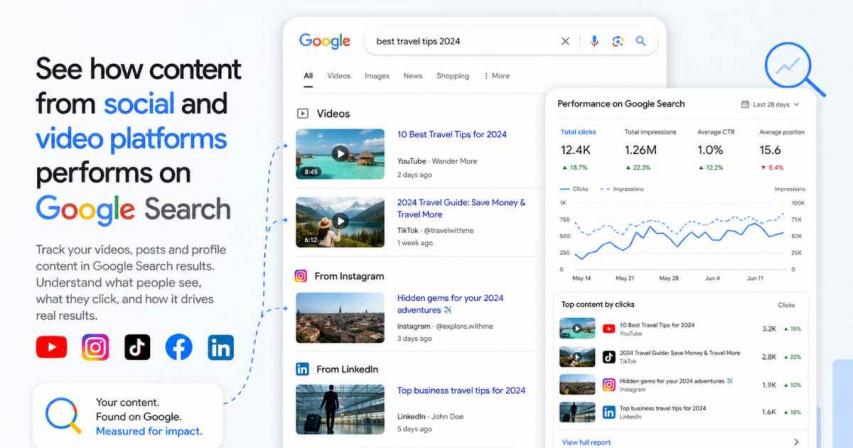
Task: Click the blue search magnifier icon
Action: click(x=641, y=41)
